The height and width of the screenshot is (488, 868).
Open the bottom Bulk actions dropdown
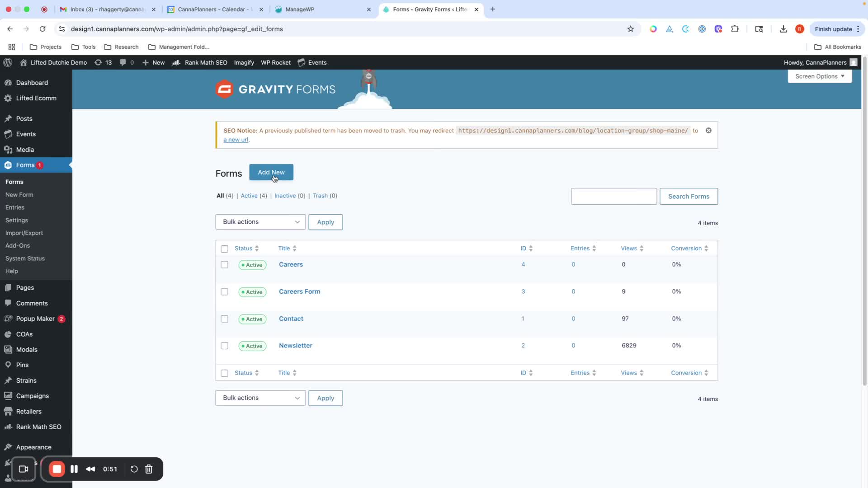260,398
